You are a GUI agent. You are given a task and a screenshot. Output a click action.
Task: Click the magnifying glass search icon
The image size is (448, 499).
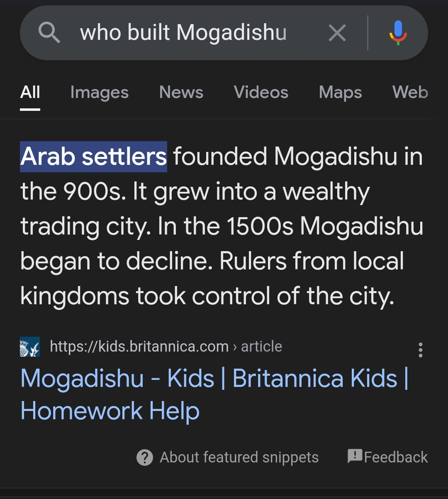[x=49, y=33]
